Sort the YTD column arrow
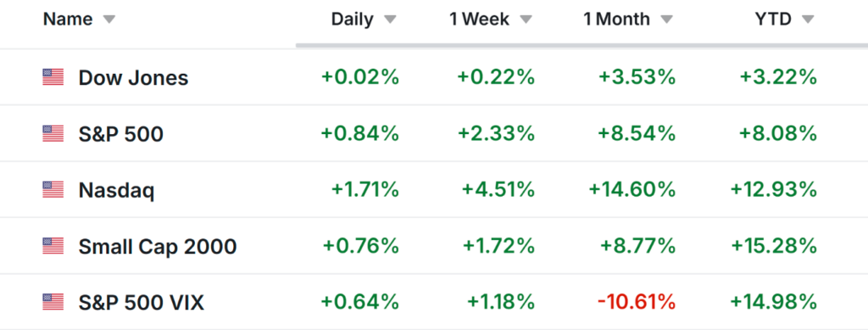Screen dimensions: 868x330 coord(808,20)
